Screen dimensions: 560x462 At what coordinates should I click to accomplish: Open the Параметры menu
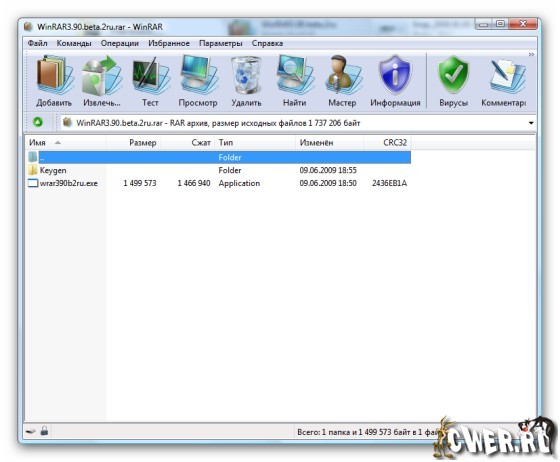(x=220, y=43)
